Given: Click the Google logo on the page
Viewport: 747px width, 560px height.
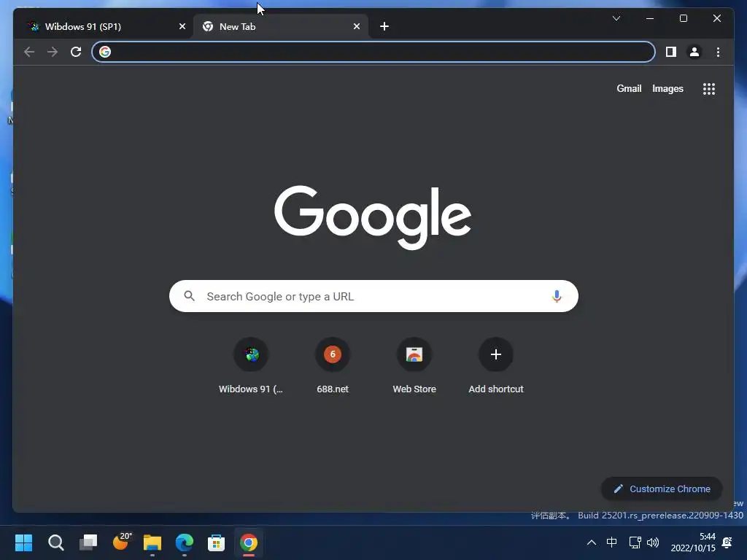Looking at the screenshot, I should coord(373,217).
